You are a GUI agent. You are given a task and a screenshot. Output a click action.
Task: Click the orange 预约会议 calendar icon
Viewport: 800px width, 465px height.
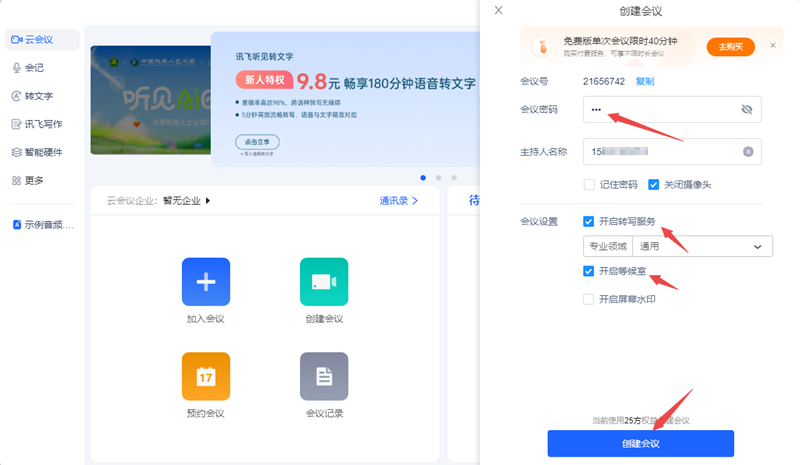tap(206, 376)
